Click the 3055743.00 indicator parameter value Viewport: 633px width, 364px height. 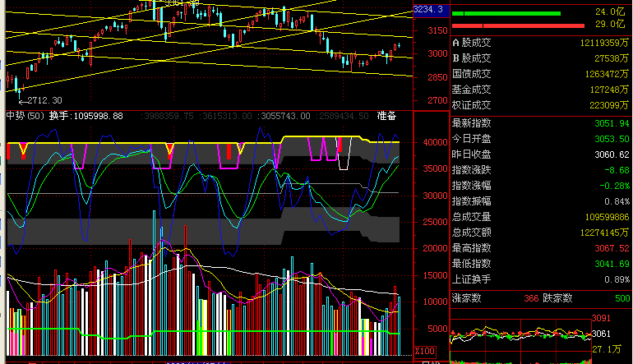point(285,116)
